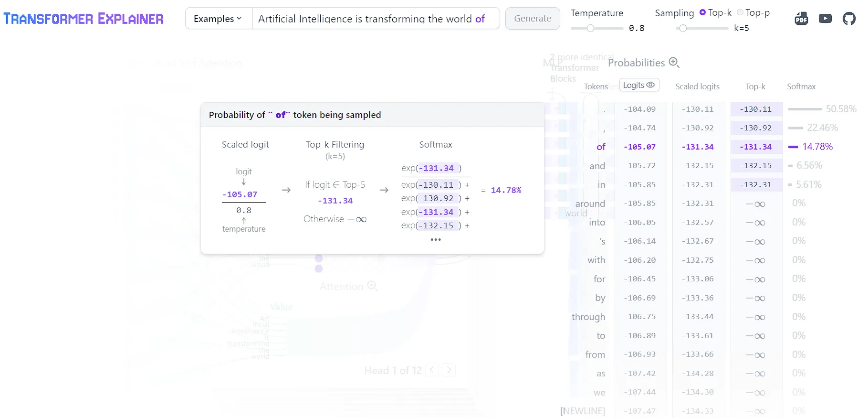Click the Tokens column header
This screenshot has height=418, width=868.
596,86
